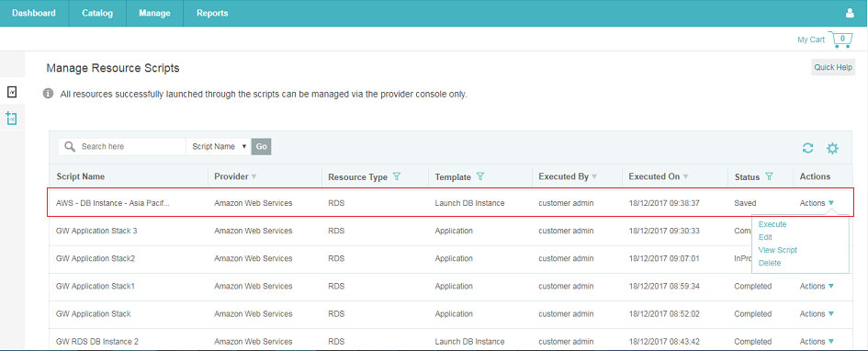The image size is (868, 351).
Task: Select the GW Application Stack1 script name
Action: (x=96, y=287)
